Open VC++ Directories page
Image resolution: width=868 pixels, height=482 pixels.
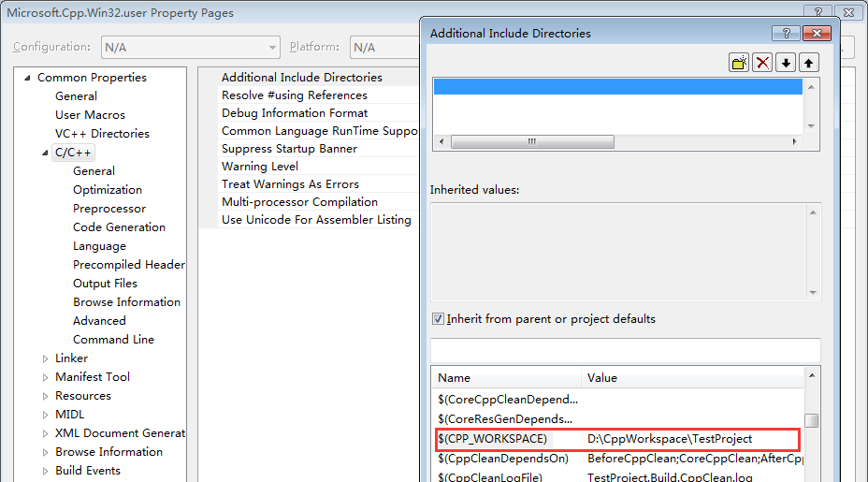pyautogui.click(x=102, y=134)
